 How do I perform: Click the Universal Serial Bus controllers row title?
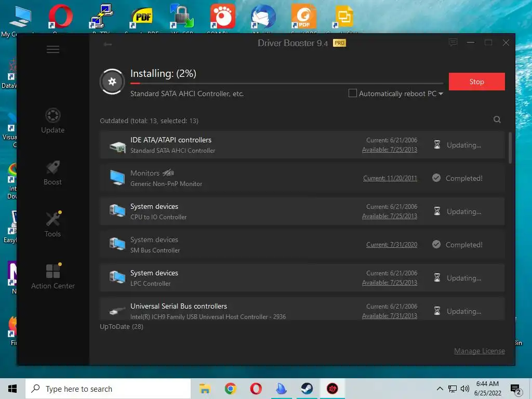[179, 306]
